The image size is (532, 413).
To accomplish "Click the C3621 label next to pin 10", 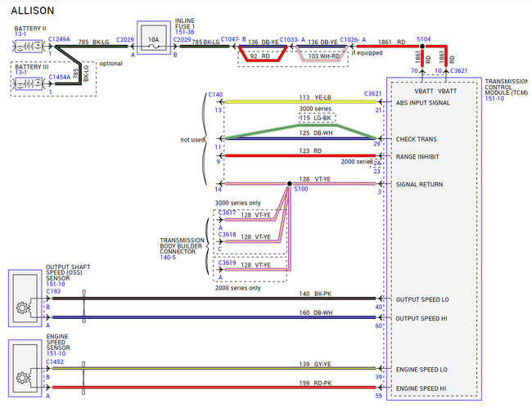I will tap(458, 70).
